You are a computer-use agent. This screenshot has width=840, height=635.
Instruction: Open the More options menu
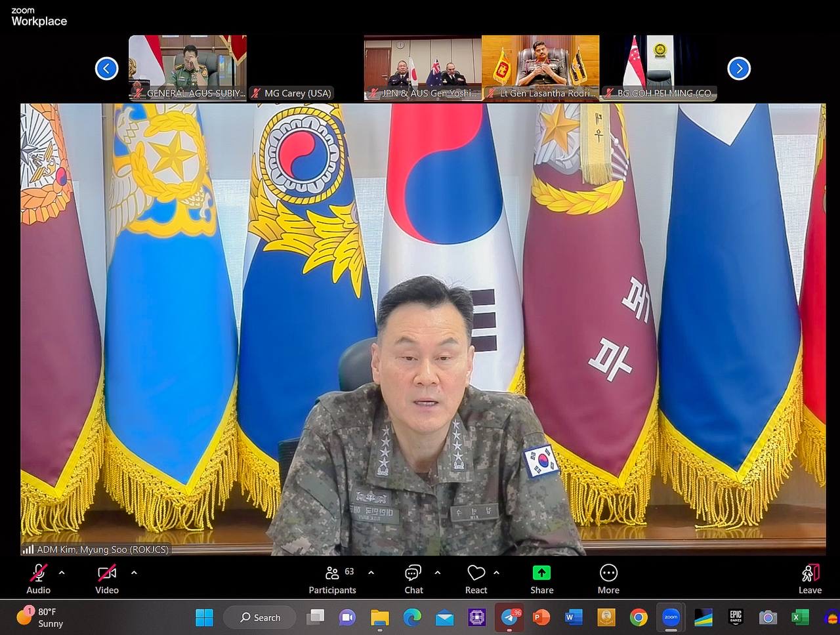tap(608, 578)
